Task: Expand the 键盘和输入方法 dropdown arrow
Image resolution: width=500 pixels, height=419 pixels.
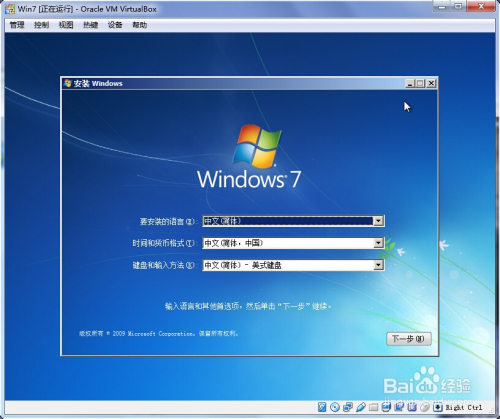Action: (x=378, y=265)
